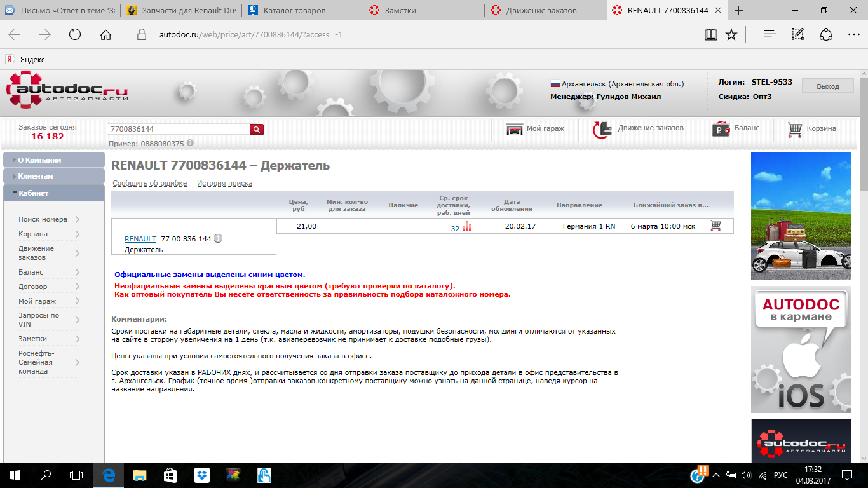Open Task View on the taskbar
Viewport: 868px width, 488px height.
point(76,475)
